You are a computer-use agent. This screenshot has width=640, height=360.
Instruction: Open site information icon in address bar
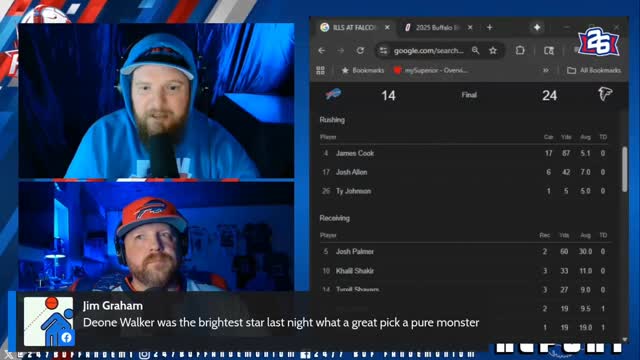point(383,51)
